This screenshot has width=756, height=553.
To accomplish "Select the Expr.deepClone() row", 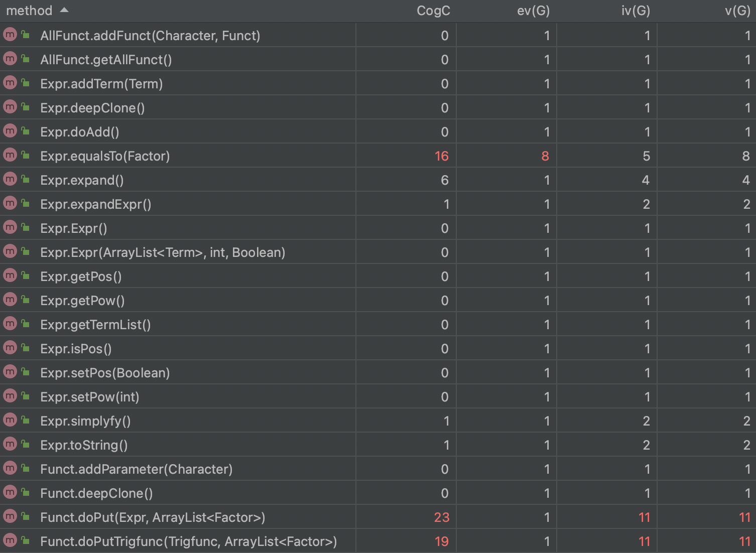I will point(378,107).
